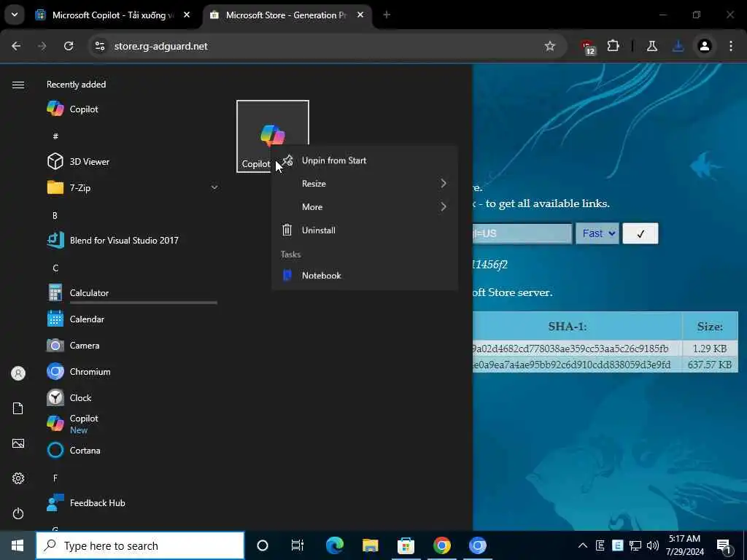Open the Extensions puzzle icon
The image size is (747, 560).
click(x=613, y=46)
